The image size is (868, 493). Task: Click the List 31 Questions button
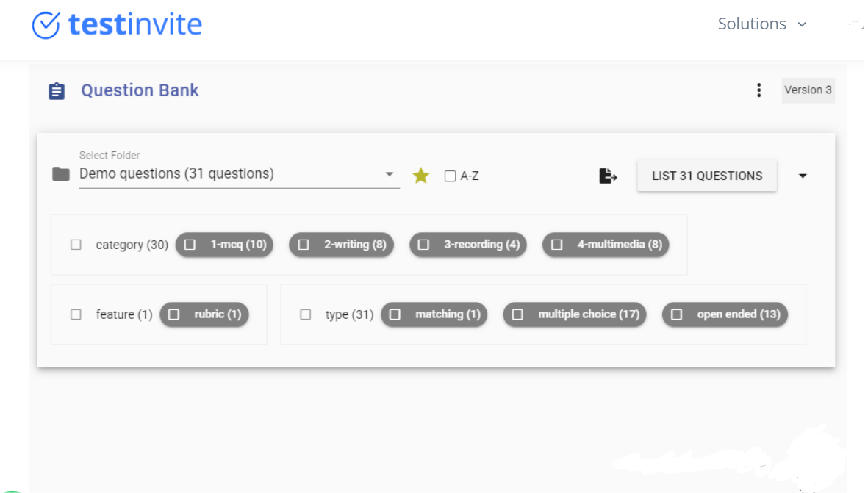coord(706,176)
